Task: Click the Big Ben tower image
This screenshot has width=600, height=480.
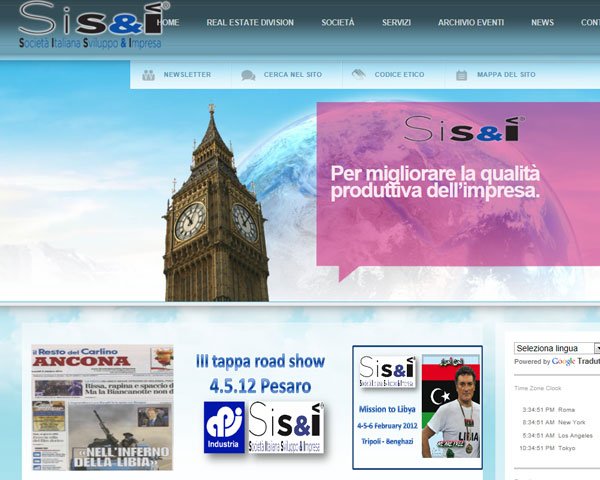Action: click(x=216, y=203)
